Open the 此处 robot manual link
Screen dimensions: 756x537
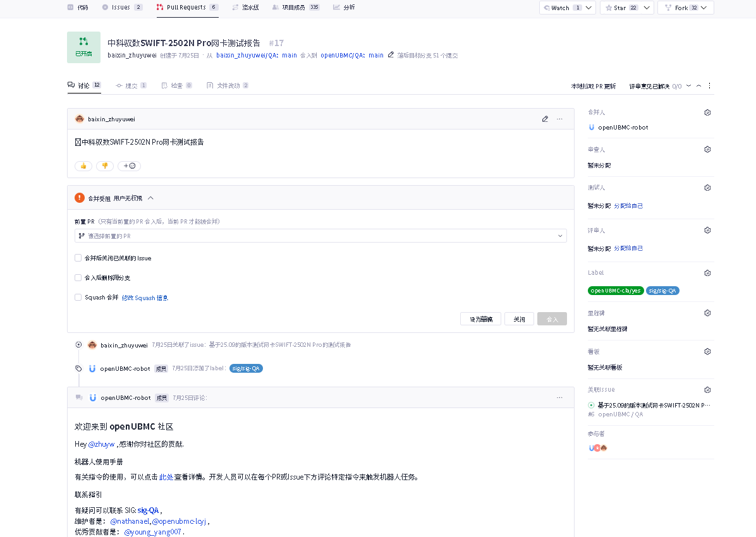click(x=166, y=477)
